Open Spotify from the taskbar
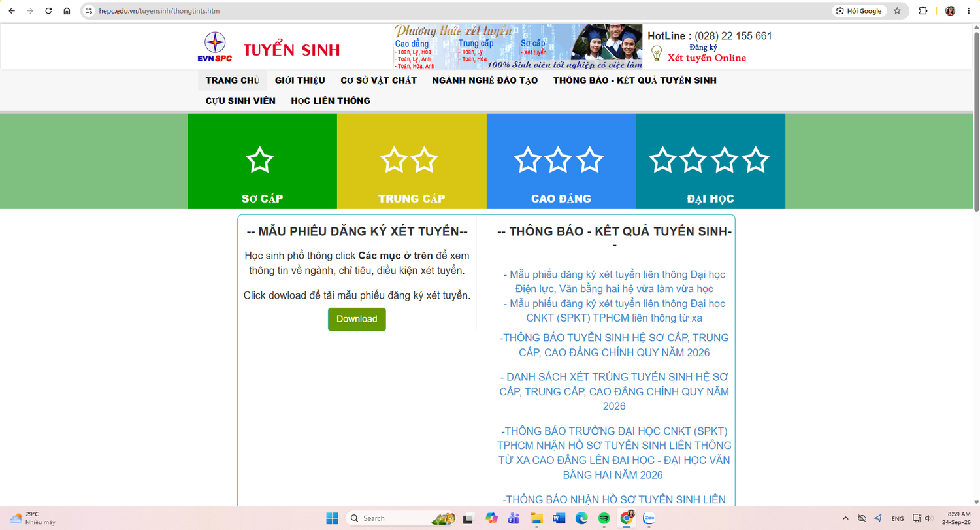The height and width of the screenshot is (530, 980). click(604, 518)
